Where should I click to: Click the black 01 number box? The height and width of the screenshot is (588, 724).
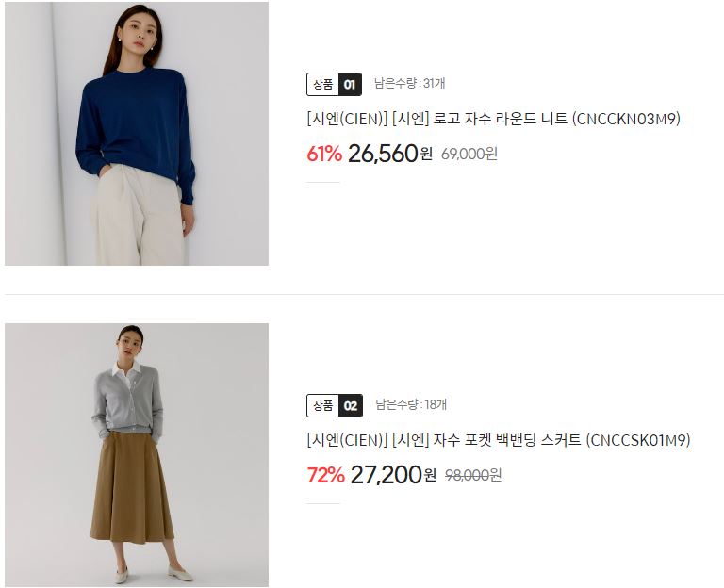pos(350,85)
